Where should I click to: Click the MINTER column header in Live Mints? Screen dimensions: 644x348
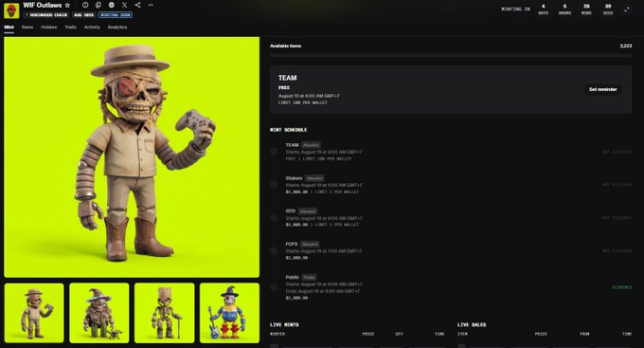pyautogui.click(x=277, y=334)
